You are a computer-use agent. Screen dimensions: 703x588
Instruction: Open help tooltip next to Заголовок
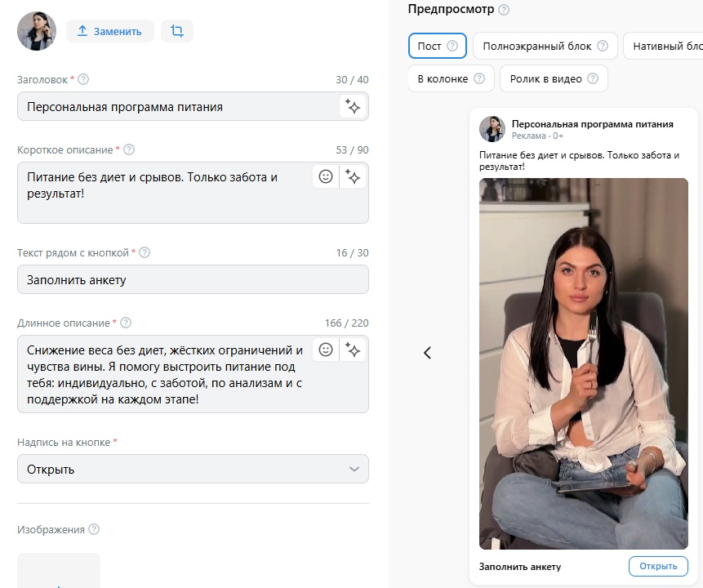coord(83,79)
